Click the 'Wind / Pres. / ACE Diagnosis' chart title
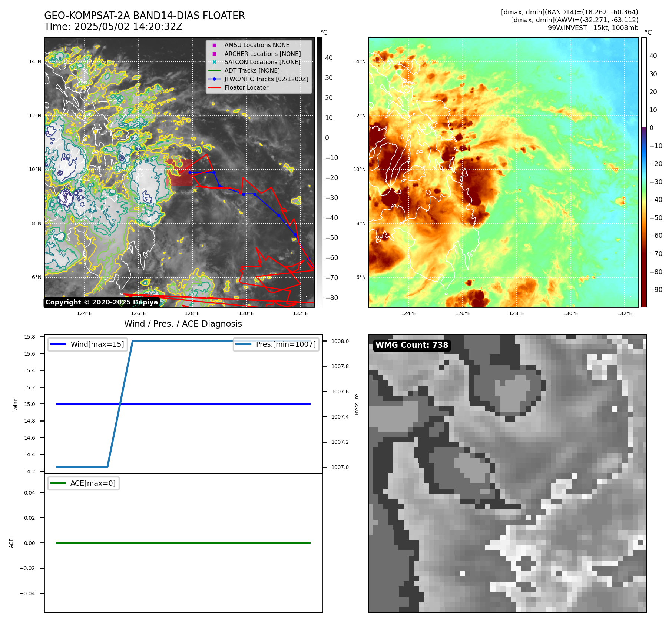This screenshot has height=626, width=672. click(183, 324)
